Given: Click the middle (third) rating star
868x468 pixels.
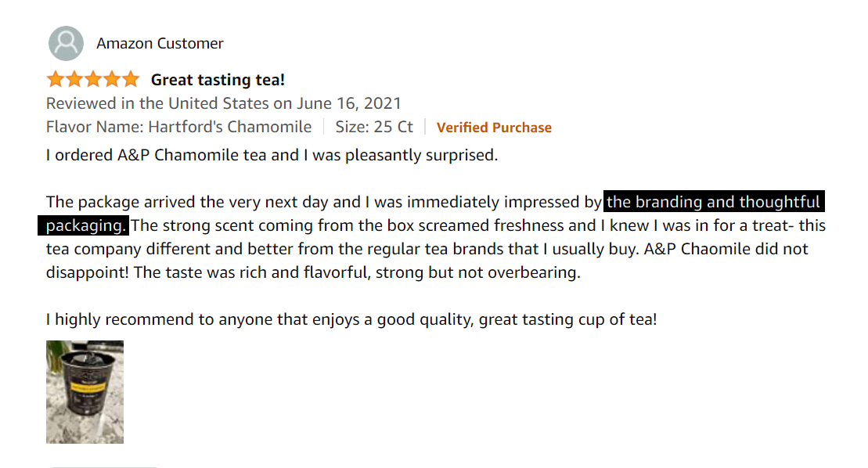Looking at the screenshot, I should coord(93,79).
